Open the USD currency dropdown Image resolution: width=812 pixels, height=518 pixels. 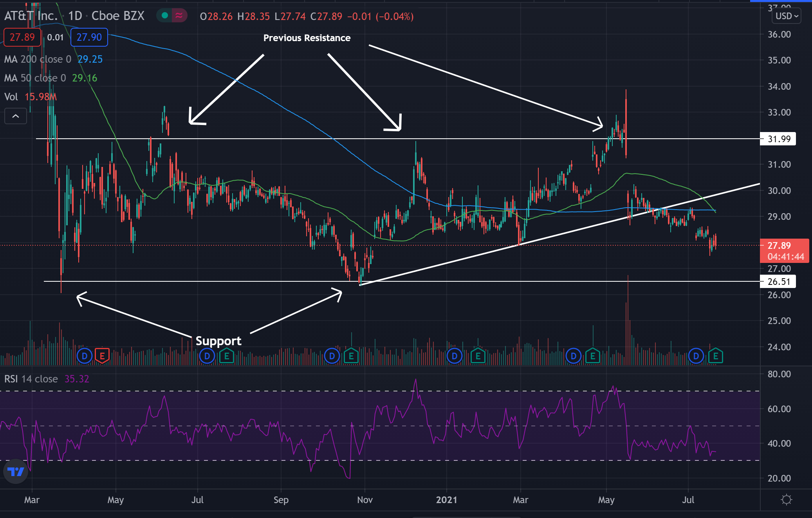click(787, 16)
